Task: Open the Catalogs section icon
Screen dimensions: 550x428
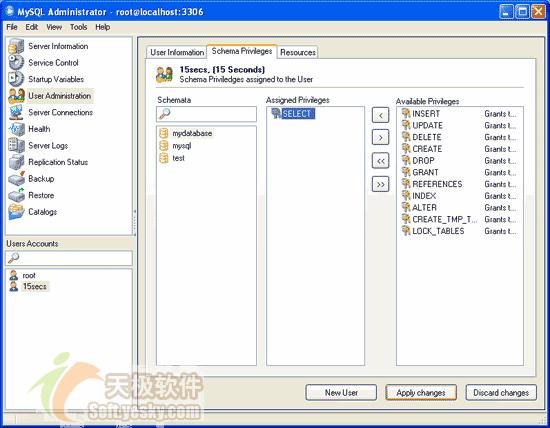Action: click(16, 212)
